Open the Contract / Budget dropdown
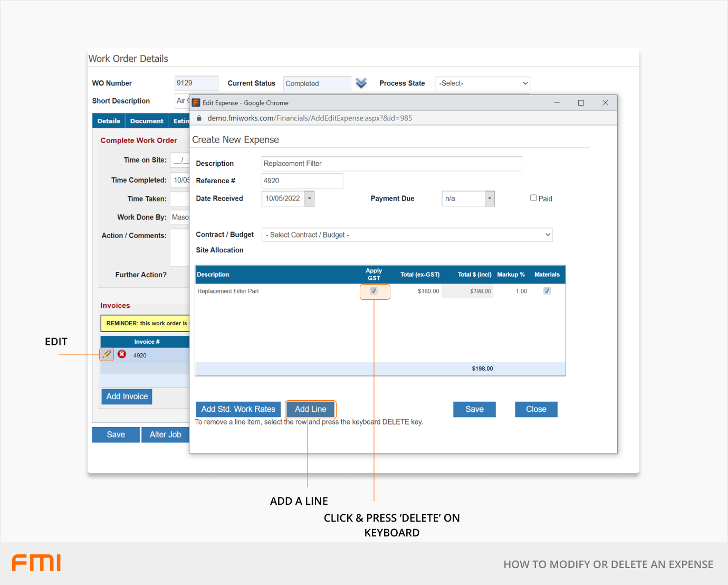This screenshot has height=585, width=728. tap(407, 235)
